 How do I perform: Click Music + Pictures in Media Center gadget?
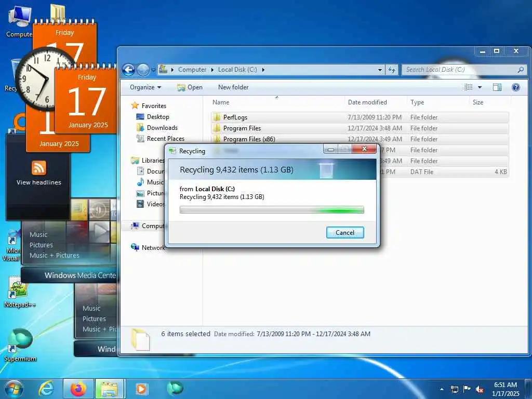click(54, 256)
